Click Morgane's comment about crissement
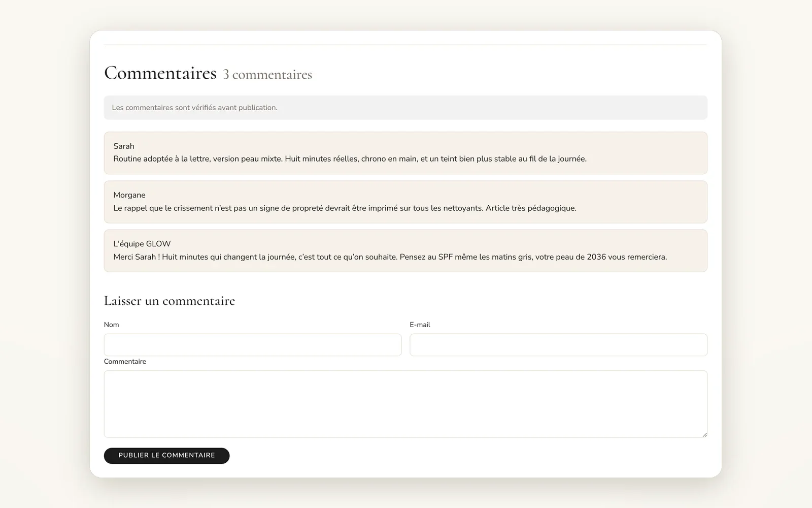 [345, 208]
